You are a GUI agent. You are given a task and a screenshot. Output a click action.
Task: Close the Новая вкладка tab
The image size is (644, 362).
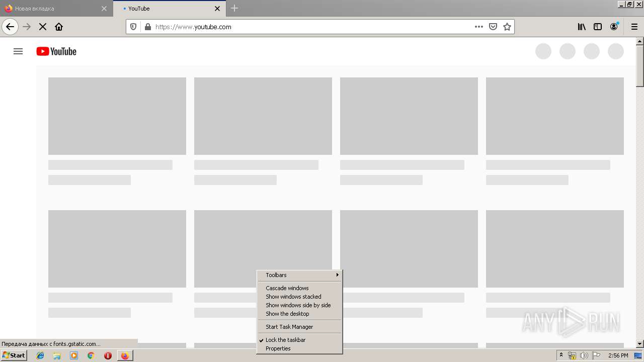coord(104,9)
